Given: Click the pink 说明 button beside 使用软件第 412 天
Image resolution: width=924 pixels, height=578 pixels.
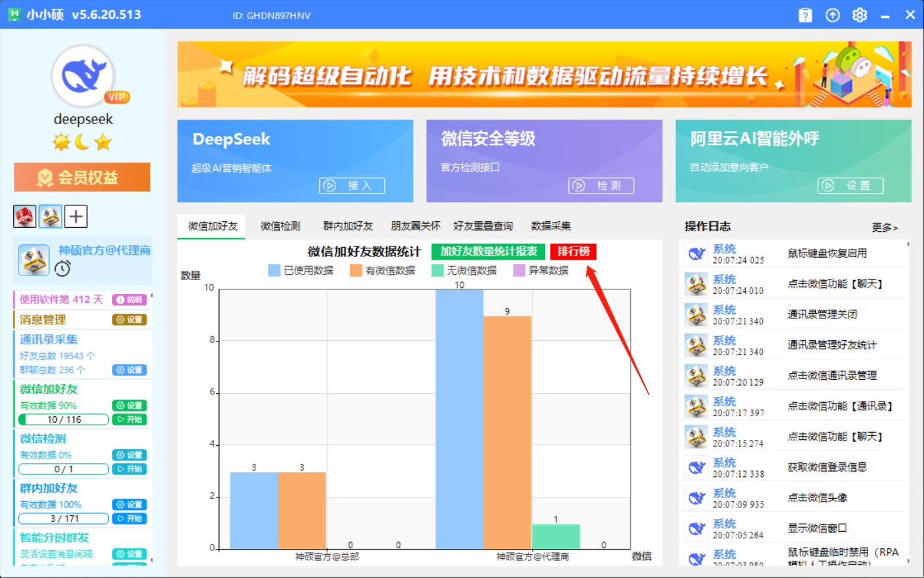Looking at the screenshot, I should (x=129, y=300).
